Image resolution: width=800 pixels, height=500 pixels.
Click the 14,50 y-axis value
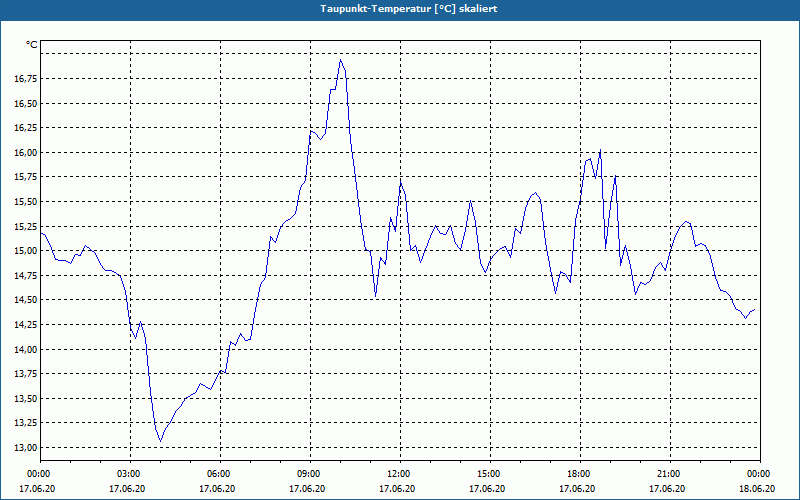point(24,300)
